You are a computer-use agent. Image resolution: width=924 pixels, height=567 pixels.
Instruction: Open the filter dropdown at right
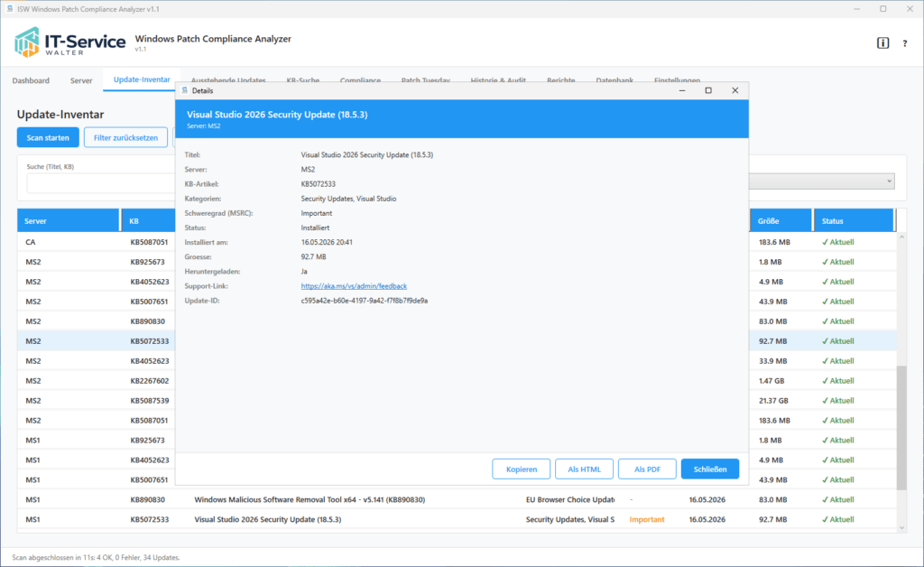pyautogui.click(x=822, y=181)
